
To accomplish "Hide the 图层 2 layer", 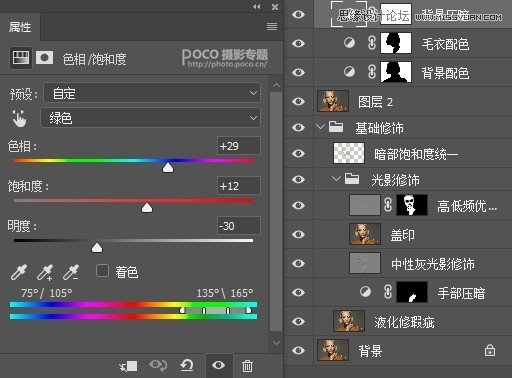I will coord(298,101).
